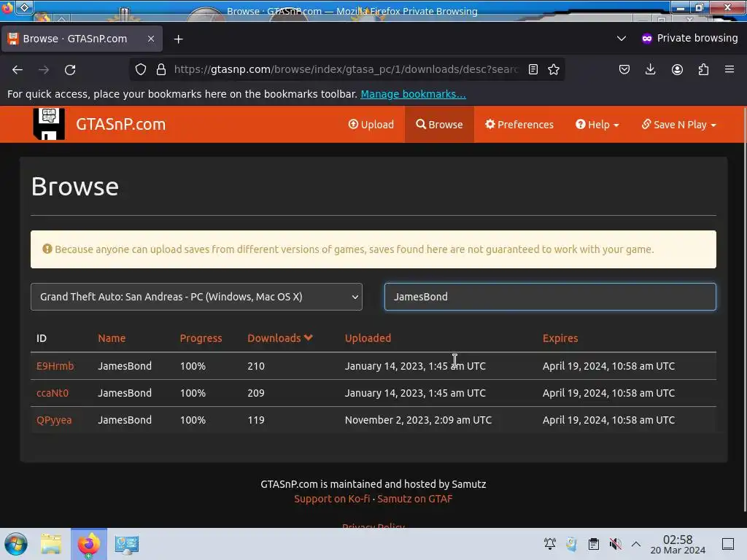The image size is (747, 560).
Task: Open save ccaNt0
Action: pyautogui.click(x=53, y=393)
